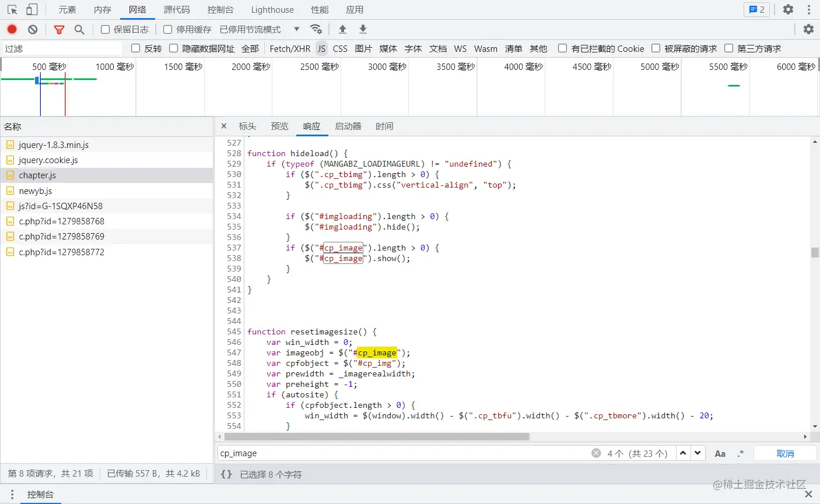Click the 取消 search button
The width and height of the screenshot is (820, 504).
pos(785,453)
